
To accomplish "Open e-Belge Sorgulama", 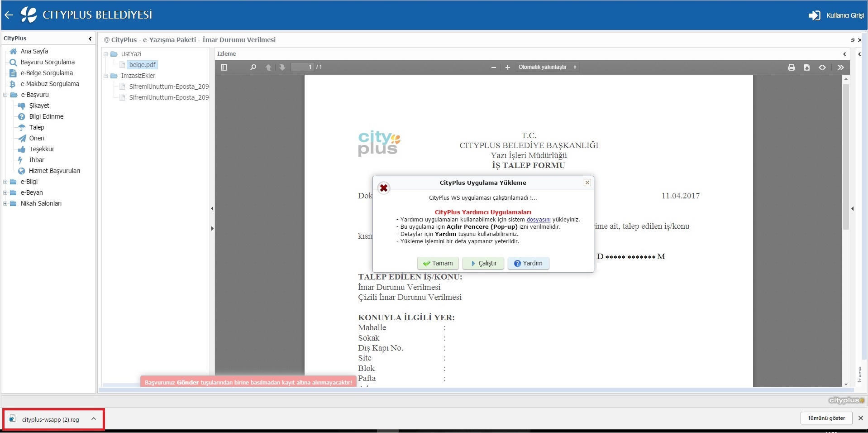I will (47, 73).
